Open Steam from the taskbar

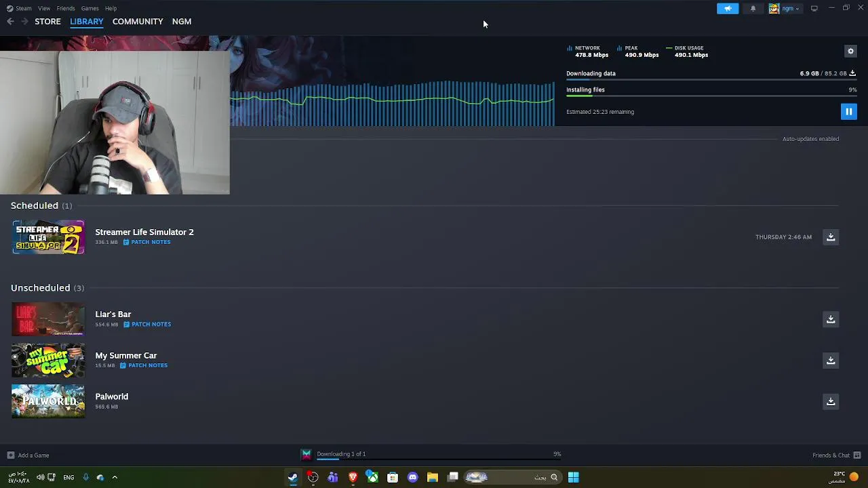tap(293, 477)
